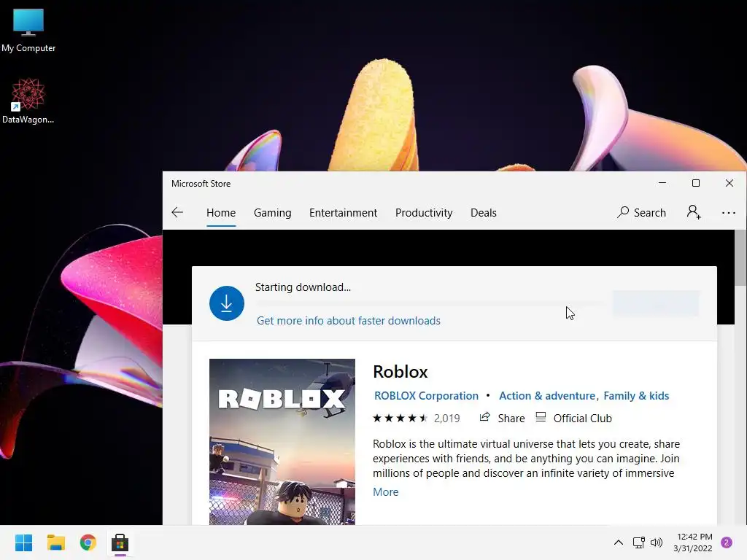Screen dimensions: 747x560
Task: Click the blue download arrow icon
Action: [x=227, y=303]
